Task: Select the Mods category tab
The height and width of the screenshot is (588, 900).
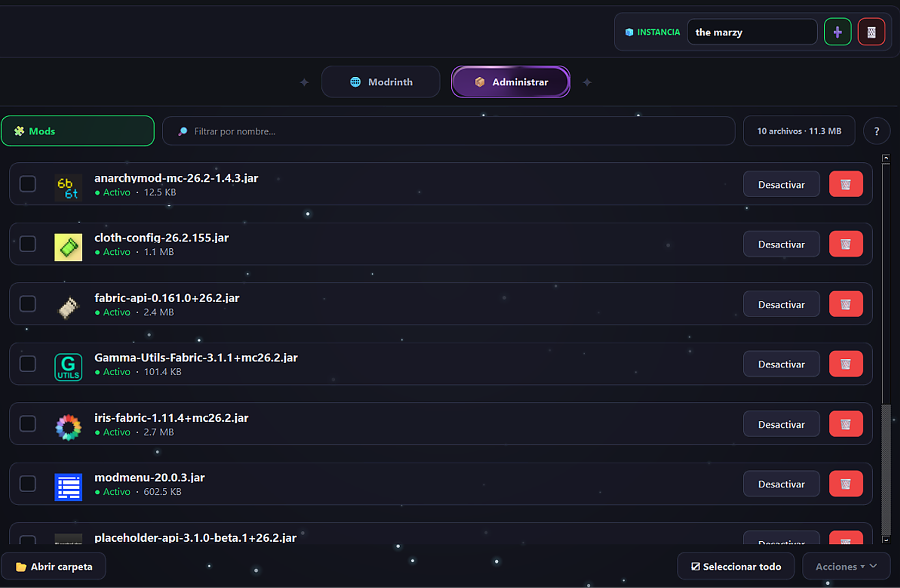Action: point(78,131)
